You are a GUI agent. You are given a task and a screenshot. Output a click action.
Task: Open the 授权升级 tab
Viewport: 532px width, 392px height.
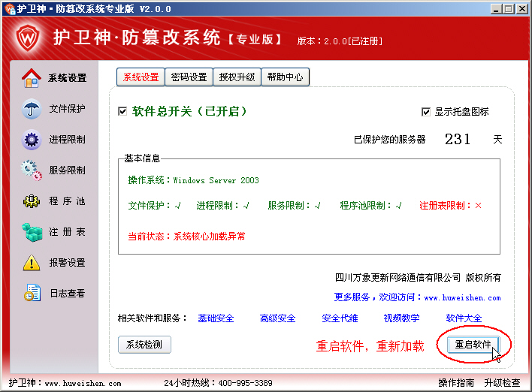pos(237,77)
